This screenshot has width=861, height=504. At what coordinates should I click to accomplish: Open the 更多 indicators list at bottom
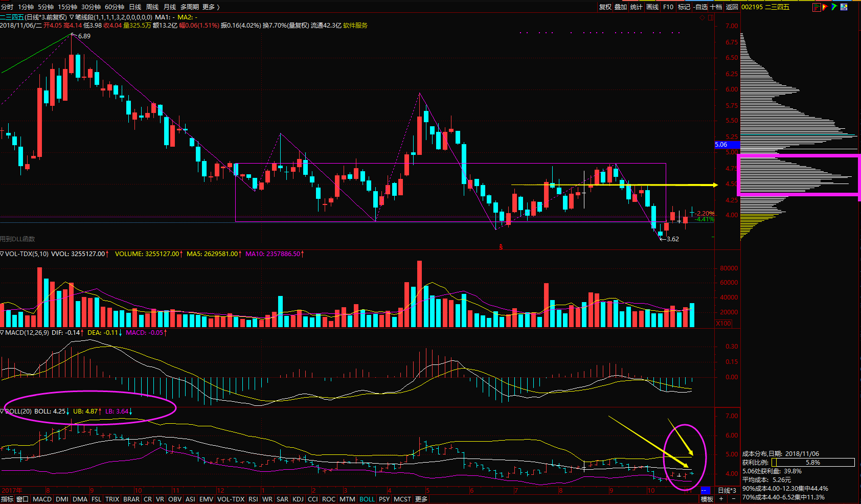pos(421,499)
